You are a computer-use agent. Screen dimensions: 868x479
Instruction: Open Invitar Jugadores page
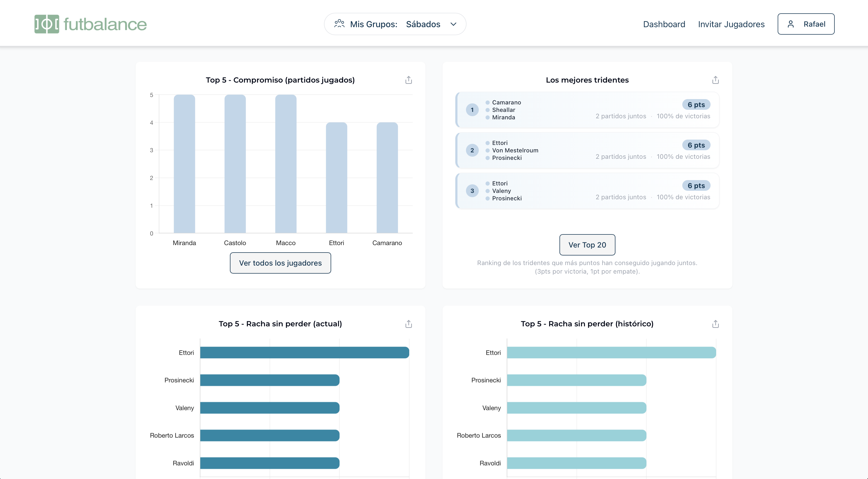point(731,24)
